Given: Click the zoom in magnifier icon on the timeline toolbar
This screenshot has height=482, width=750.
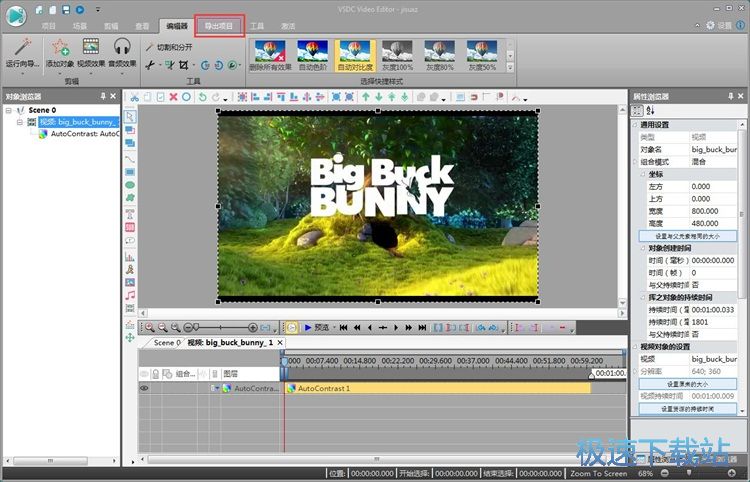Looking at the screenshot, I should [x=150, y=328].
